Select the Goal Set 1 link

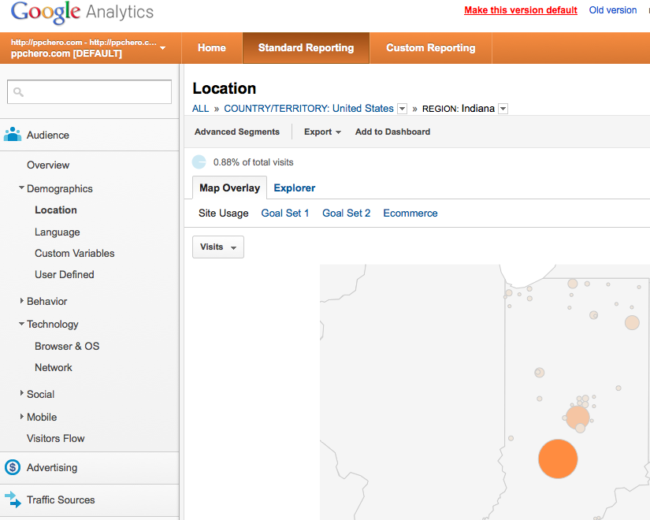[x=285, y=213]
